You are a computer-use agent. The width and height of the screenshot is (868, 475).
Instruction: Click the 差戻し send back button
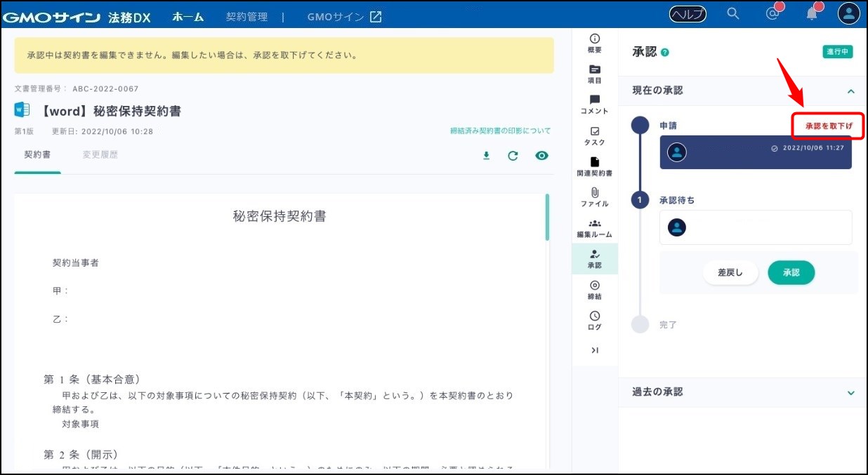pyautogui.click(x=730, y=273)
